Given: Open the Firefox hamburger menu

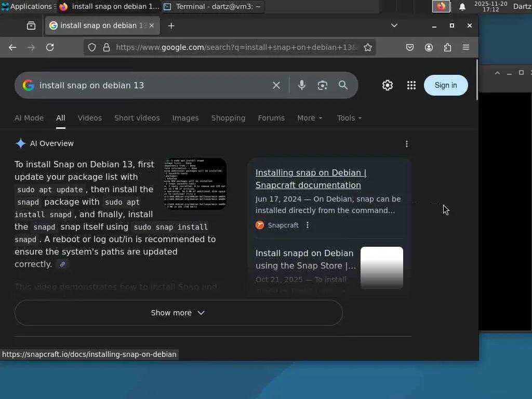Looking at the screenshot, I should click(466, 47).
